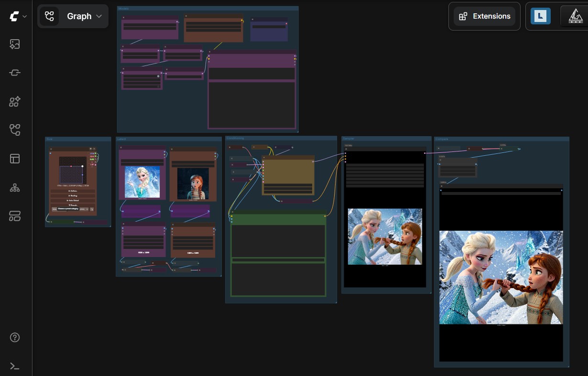Expand the Actions section in Size node
This screenshot has width=588, height=376.
tap(73, 191)
